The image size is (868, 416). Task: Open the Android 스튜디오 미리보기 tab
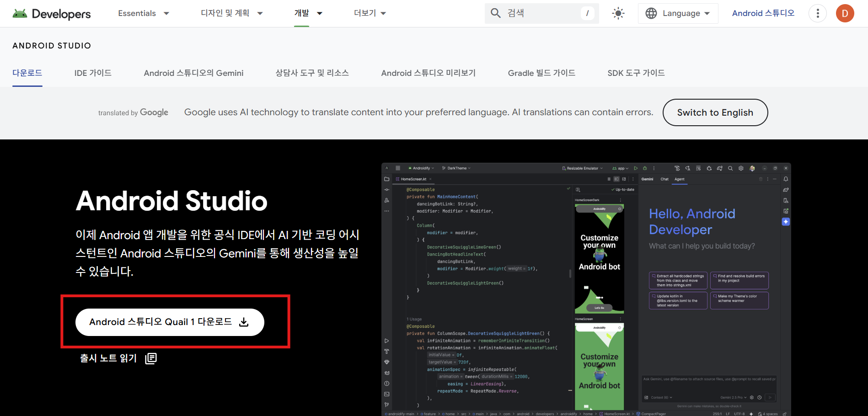[x=429, y=73]
